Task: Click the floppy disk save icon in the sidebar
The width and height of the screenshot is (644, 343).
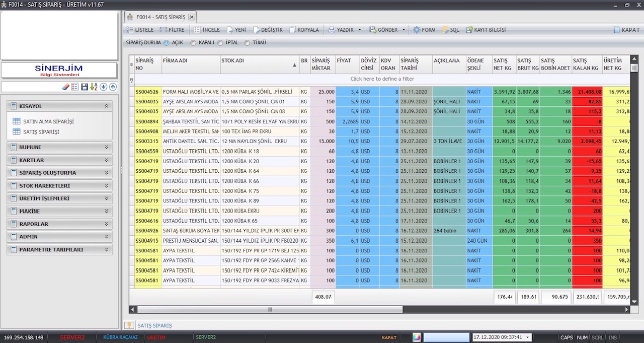Action: pos(85,87)
